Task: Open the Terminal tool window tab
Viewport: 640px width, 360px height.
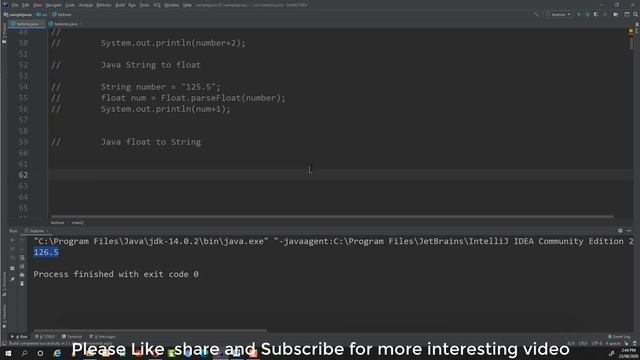Action: (72, 337)
